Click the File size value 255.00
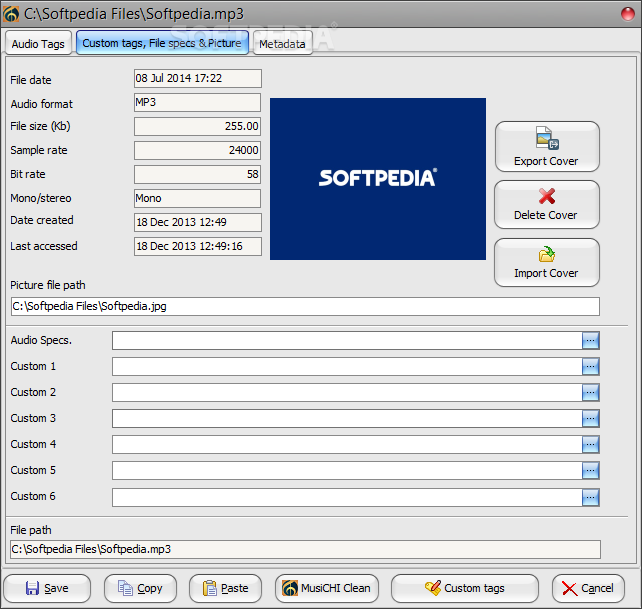 coord(197,126)
